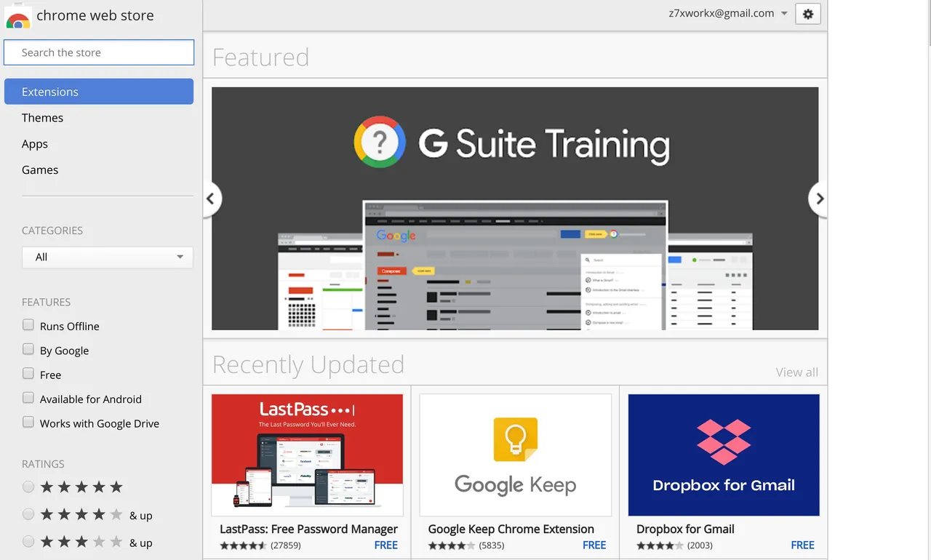The image size is (931, 560).
Task: Open Google Keep Chrome Extension title
Action: click(x=511, y=529)
